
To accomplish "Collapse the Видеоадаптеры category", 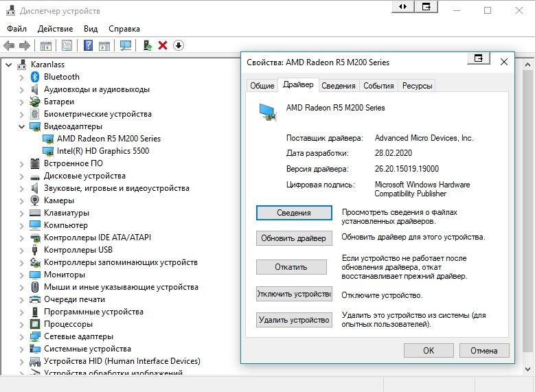I will (22, 126).
